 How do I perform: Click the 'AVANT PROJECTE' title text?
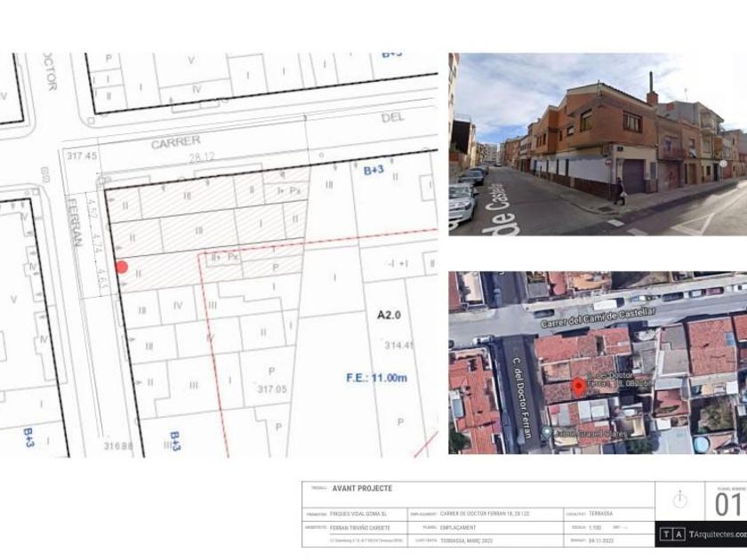(362, 489)
